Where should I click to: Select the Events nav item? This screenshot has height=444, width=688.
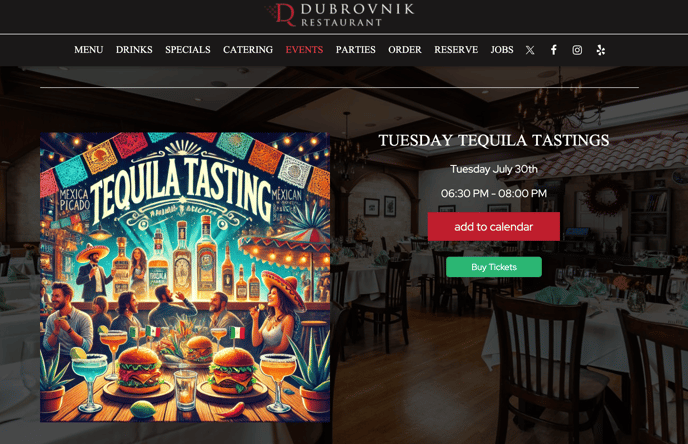[304, 50]
